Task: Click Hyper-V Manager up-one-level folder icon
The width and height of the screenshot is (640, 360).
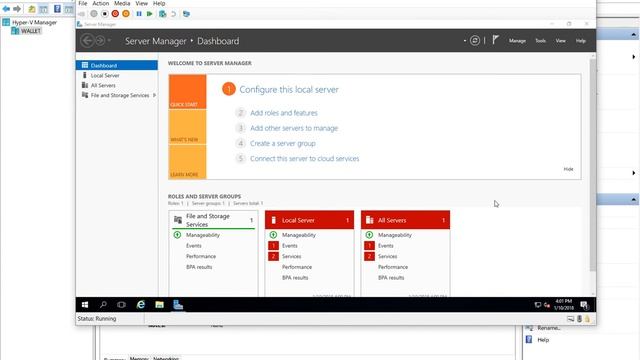Action: click(x=32, y=9)
